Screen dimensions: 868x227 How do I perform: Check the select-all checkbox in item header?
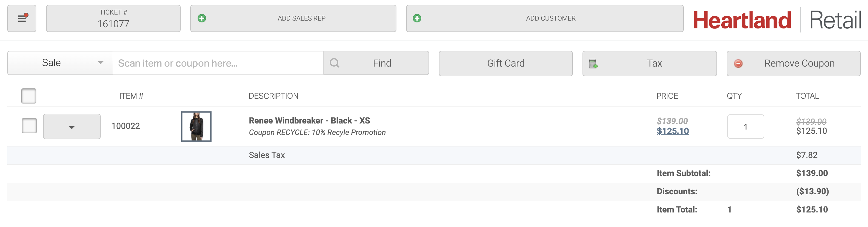point(29,96)
